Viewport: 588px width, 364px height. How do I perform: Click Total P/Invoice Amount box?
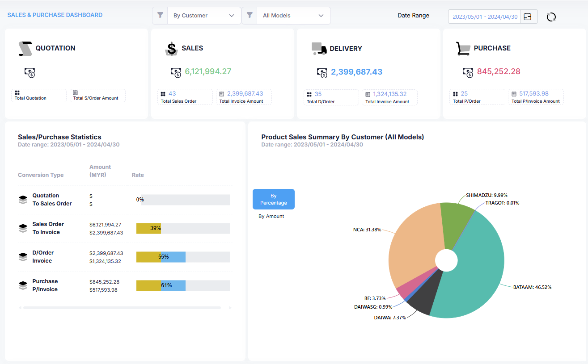click(535, 97)
